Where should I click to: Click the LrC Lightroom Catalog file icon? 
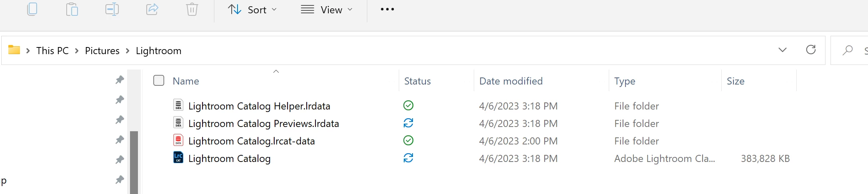pyautogui.click(x=178, y=157)
